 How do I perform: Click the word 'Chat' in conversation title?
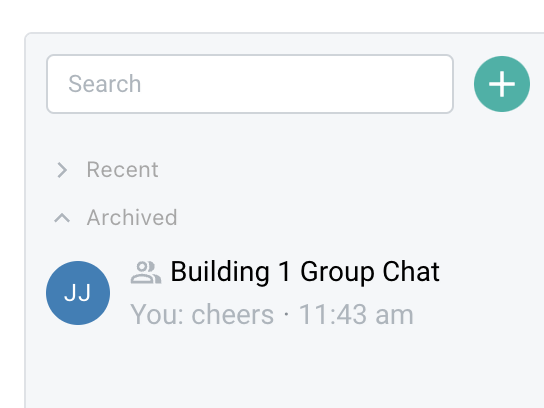coord(411,271)
